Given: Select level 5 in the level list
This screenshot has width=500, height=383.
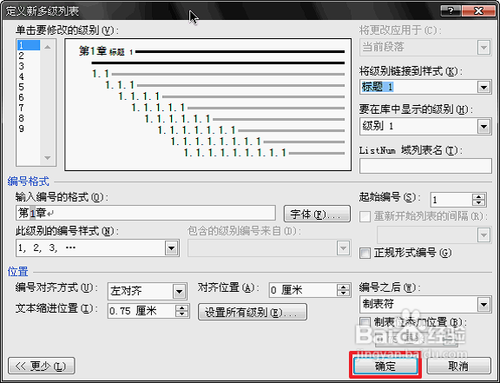Looking at the screenshot, I should click(x=29, y=87).
